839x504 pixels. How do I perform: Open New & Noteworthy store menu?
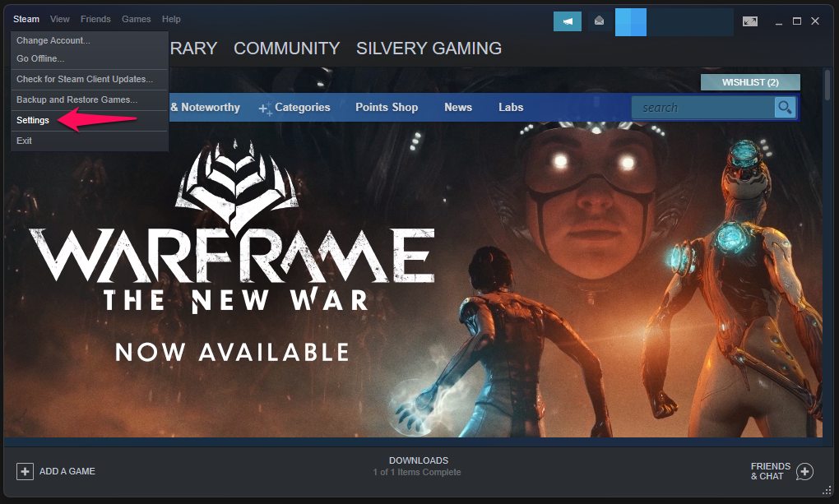click(x=205, y=108)
